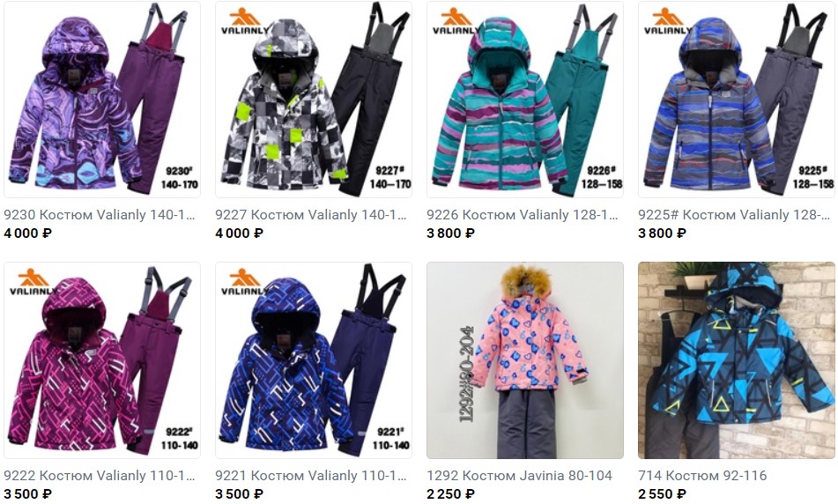The height and width of the screenshot is (504, 838).
Task: Open the gray checkered 9227 suit image
Action: point(314,100)
